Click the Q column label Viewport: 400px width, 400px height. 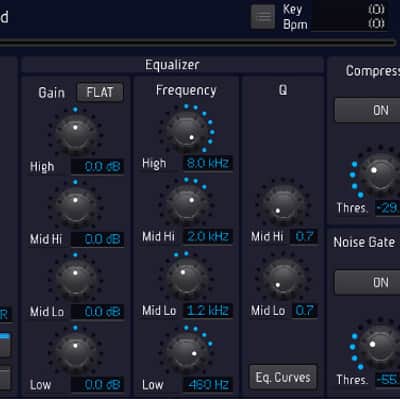pos(283,90)
